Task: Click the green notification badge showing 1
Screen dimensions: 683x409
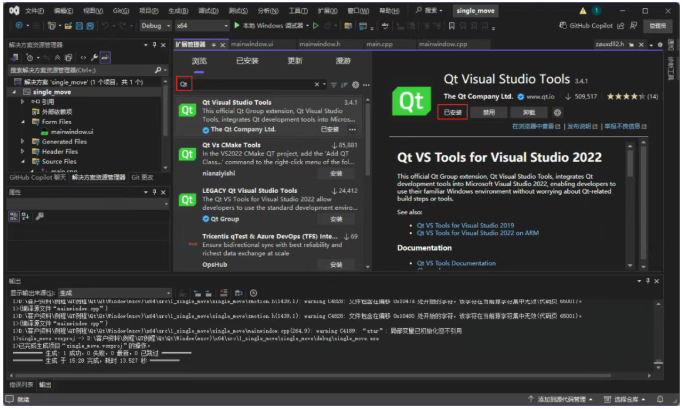Action: 596,10
